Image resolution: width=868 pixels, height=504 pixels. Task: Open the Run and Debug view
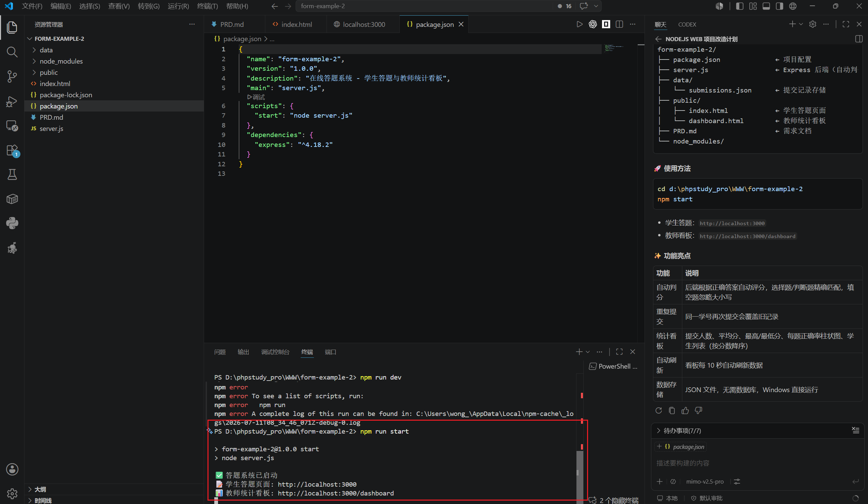[x=12, y=101]
